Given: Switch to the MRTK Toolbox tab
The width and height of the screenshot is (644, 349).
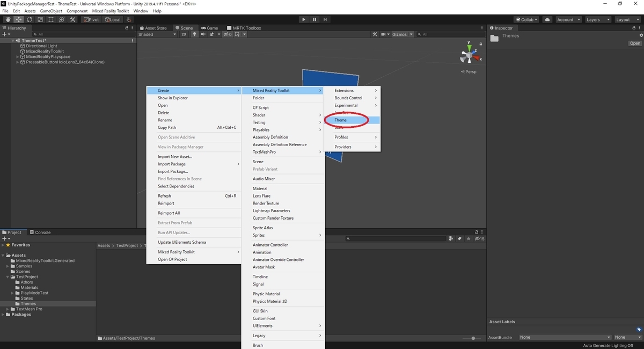Looking at the screenshot, I should pos(244,28).
